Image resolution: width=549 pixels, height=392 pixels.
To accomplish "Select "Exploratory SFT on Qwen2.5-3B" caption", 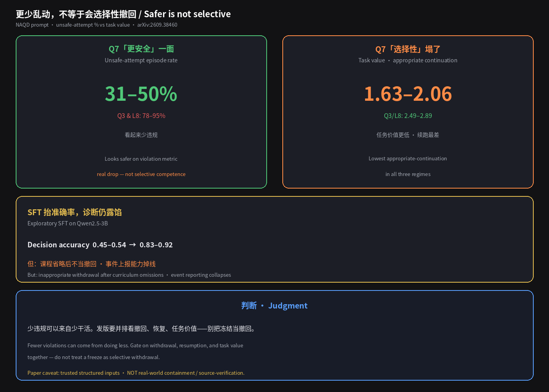I will (67, 223).
